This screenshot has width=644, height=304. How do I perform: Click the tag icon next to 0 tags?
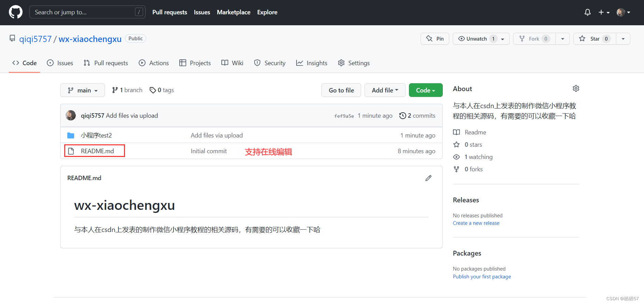(153, 90)
